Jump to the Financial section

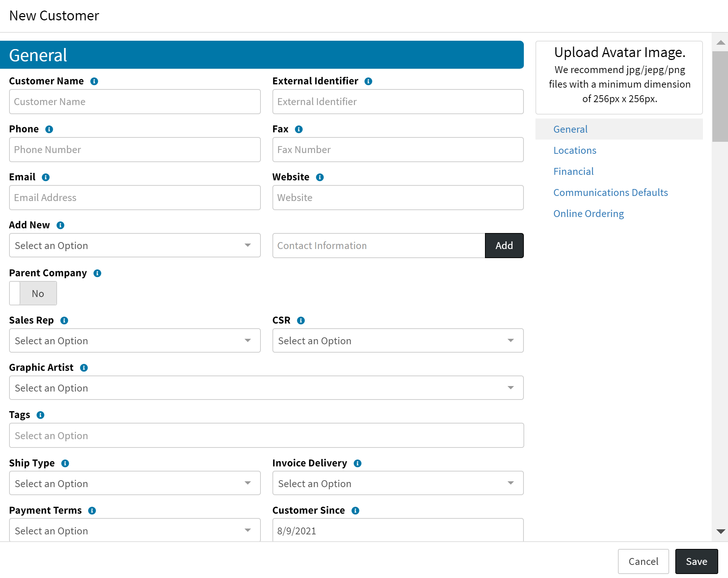click(x=573, y=171)
